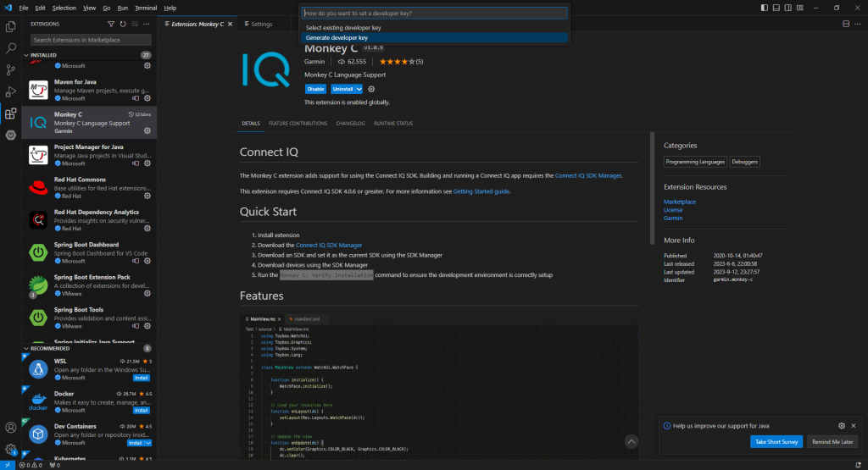Open Red Hat Dependency Analytics gear
868x470 pixels.
click(147, 229)
